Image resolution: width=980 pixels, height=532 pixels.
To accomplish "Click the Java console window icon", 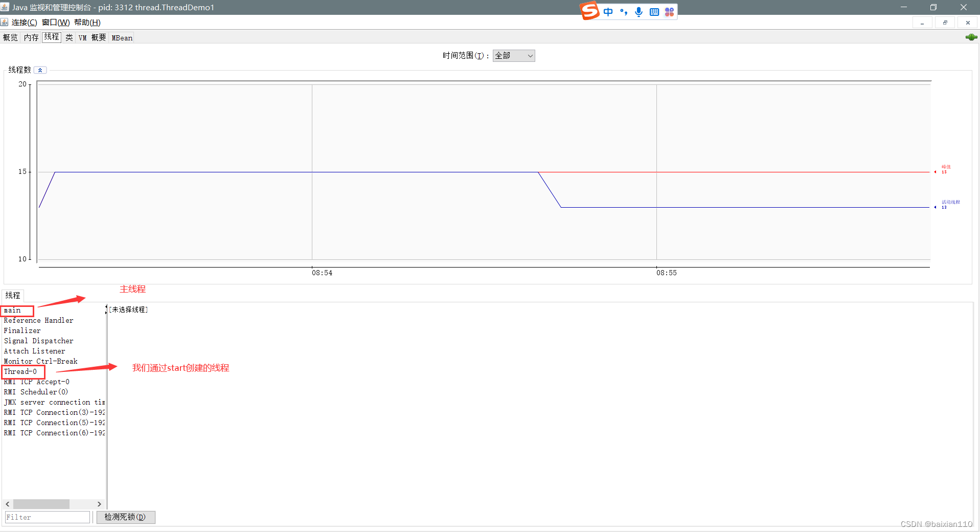I will (5, 7).
